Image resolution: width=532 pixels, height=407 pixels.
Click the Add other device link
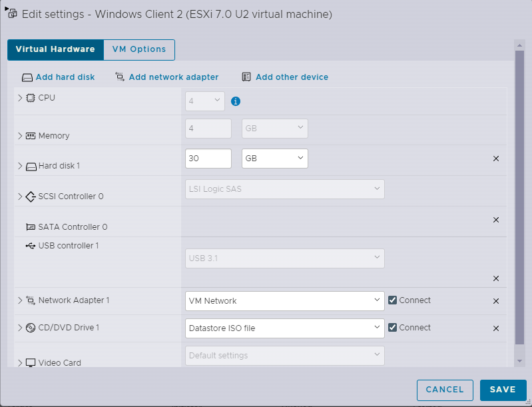click(292, 77)
